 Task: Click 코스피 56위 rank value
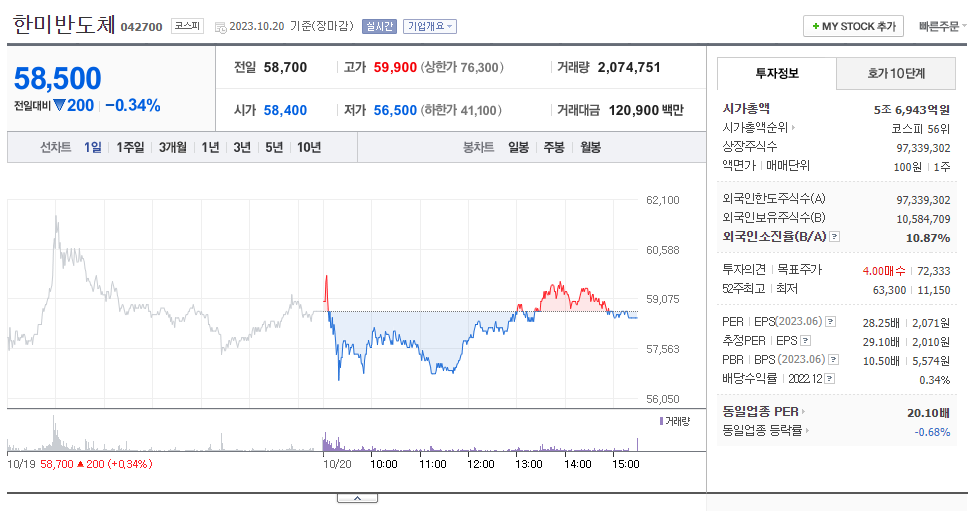tap(920, 129)
